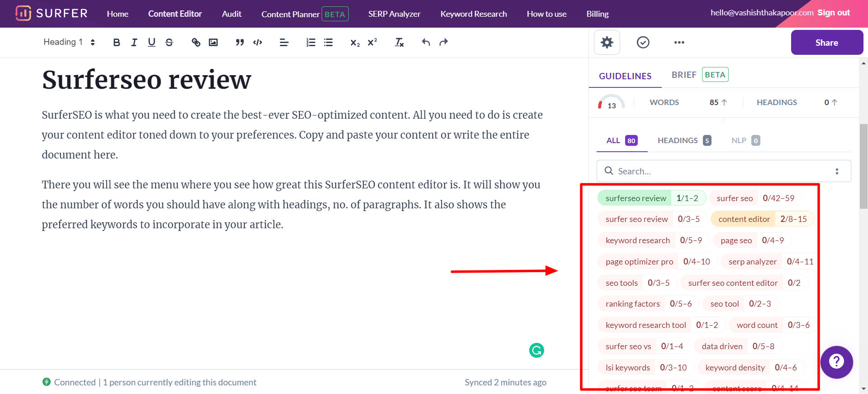The height and width of the screenshot is (394, 868).
Task: Toggle bold formatting in editor toolbar
Action: [x=117, y=42]
